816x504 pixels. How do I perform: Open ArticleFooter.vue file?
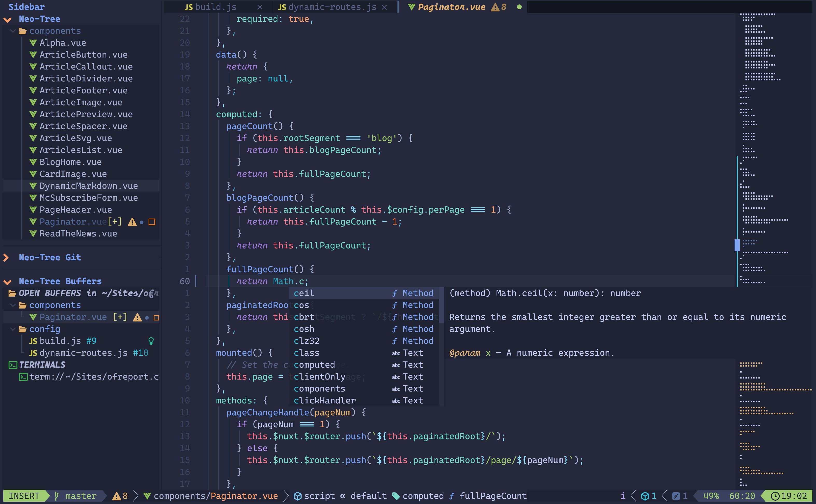83,91
